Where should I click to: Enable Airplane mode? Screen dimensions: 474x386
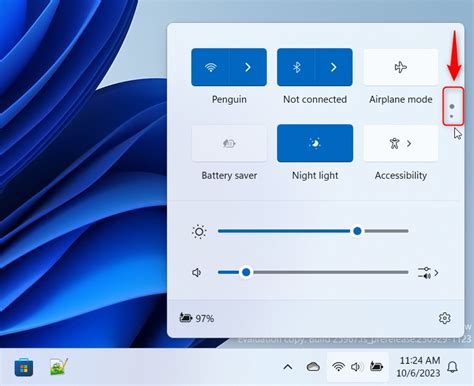tap(401, 67)
